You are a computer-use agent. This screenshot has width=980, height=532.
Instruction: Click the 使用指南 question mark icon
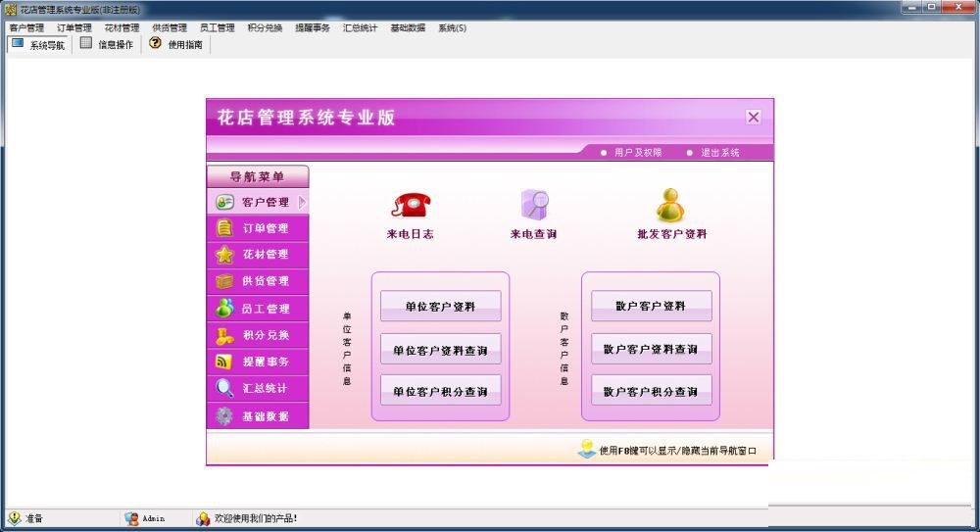click(155, 43)
